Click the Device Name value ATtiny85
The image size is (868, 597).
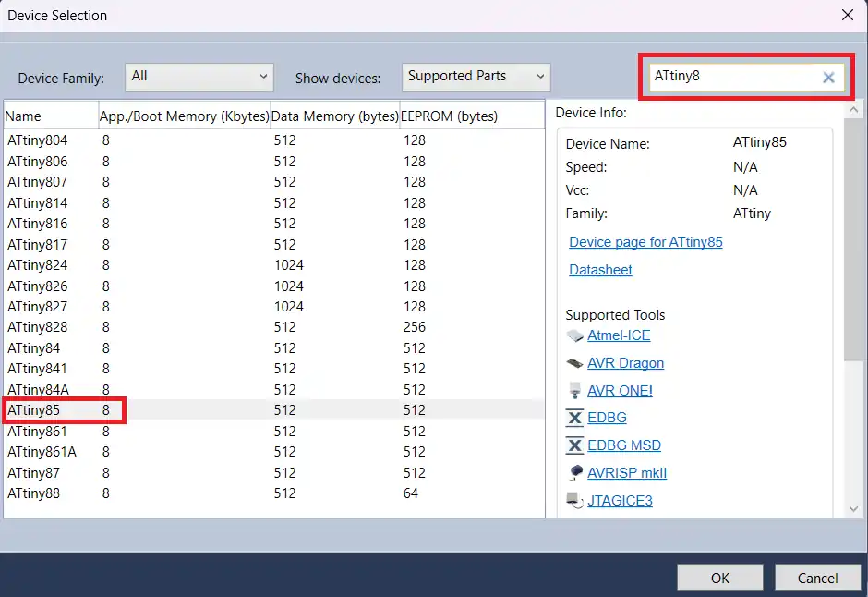click(759, 142)
